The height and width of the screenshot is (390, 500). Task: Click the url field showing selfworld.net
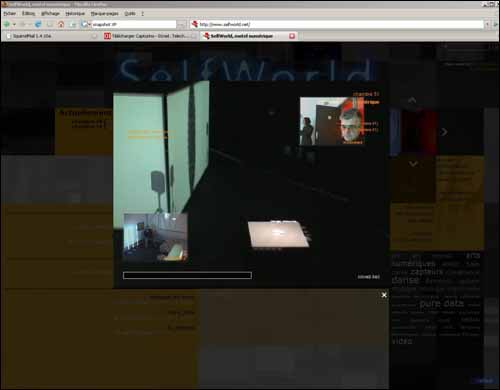pyautogui.click(x=341, y=24)
